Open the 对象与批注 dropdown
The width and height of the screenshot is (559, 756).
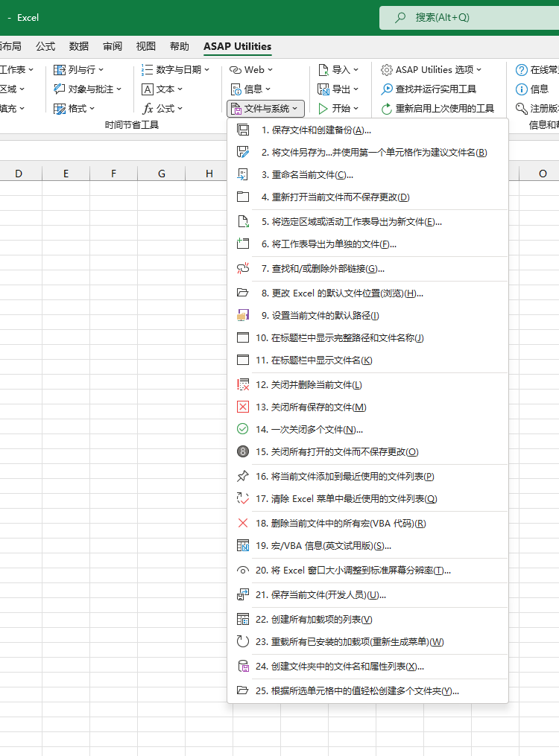[x=88, y=89]
